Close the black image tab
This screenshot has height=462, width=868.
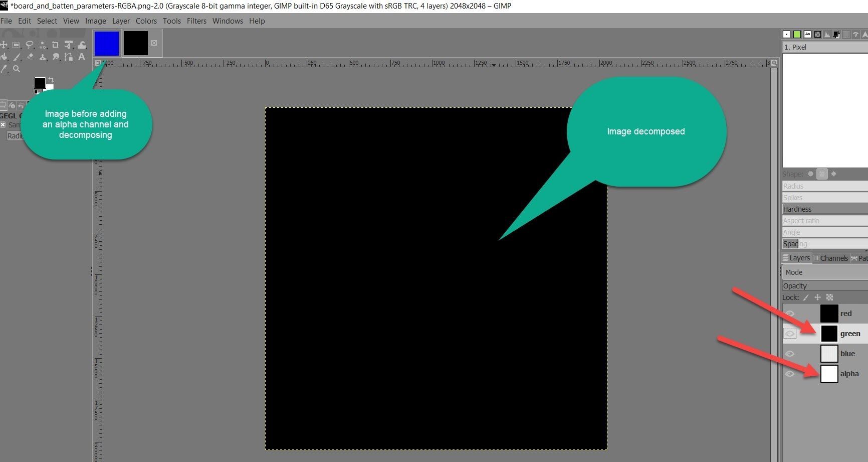tap(154, 43)
